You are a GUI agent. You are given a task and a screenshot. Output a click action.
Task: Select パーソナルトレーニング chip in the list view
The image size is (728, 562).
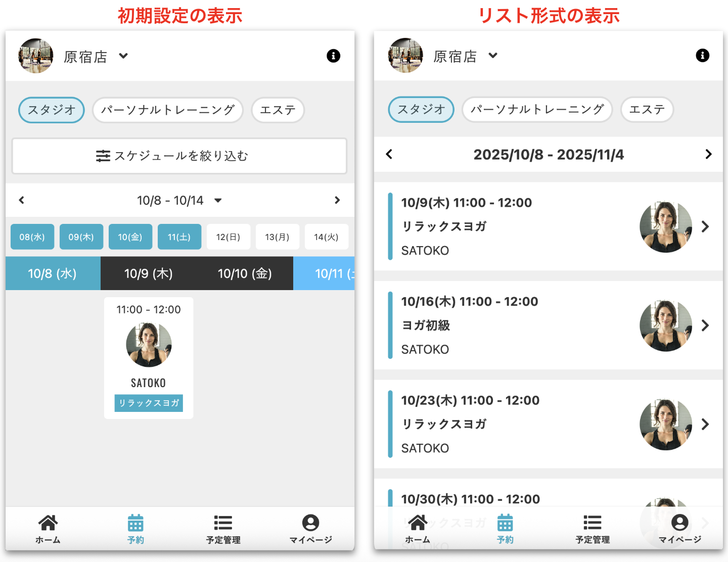click(x=537, y=110)
